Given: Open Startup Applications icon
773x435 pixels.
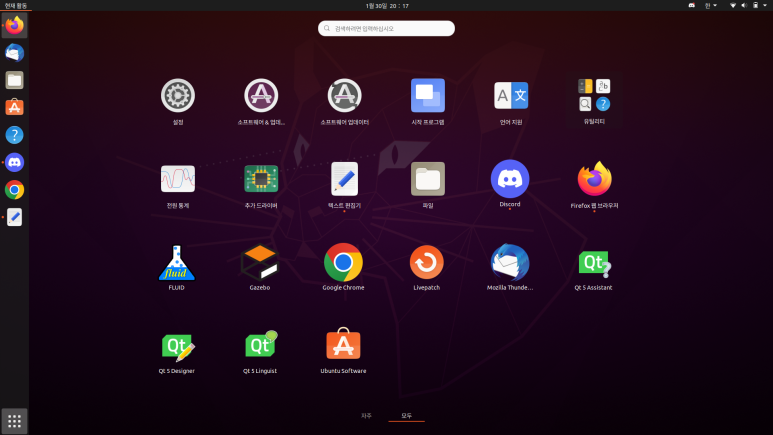Looking at the screenshot, I should [428, 96].
